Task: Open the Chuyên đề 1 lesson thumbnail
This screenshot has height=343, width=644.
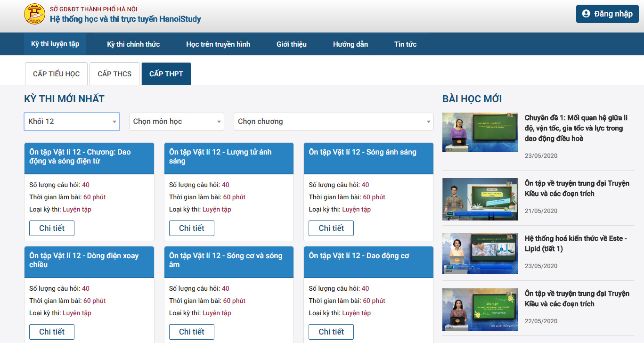Action: 480,132
